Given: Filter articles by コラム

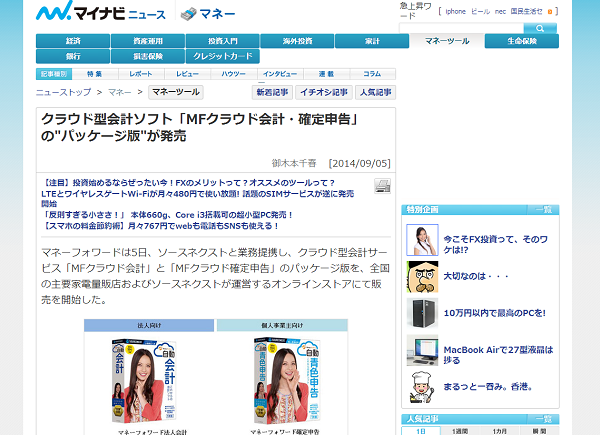Looking at the screenshot, I should pos(372,74).
